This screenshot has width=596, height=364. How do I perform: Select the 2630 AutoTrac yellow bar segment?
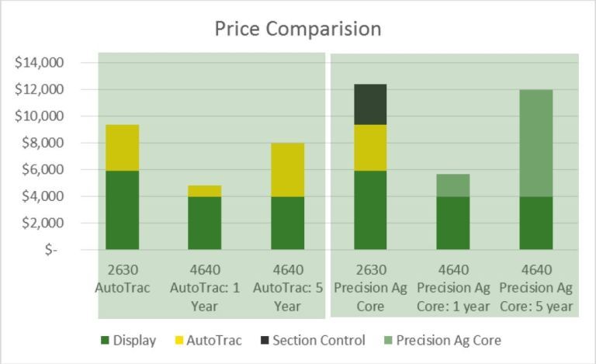coord(122,147)
